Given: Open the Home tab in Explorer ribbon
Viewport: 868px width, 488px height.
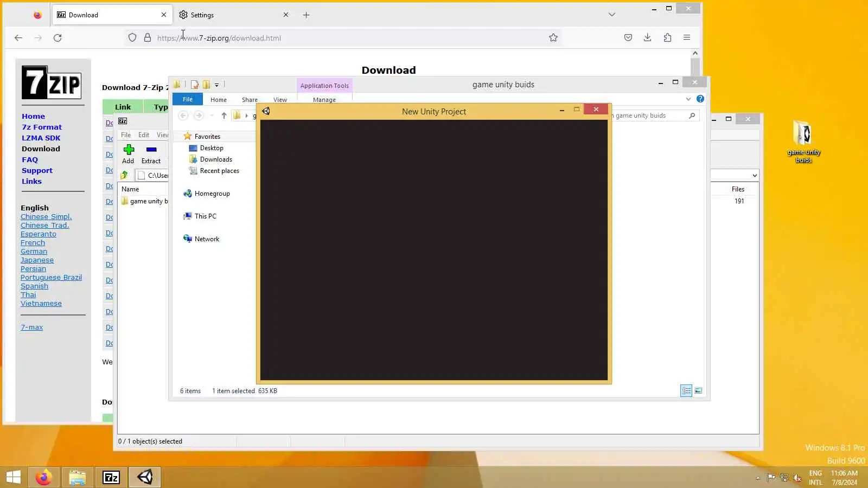Looking at the screenshot, I should [x=219, y=100].
